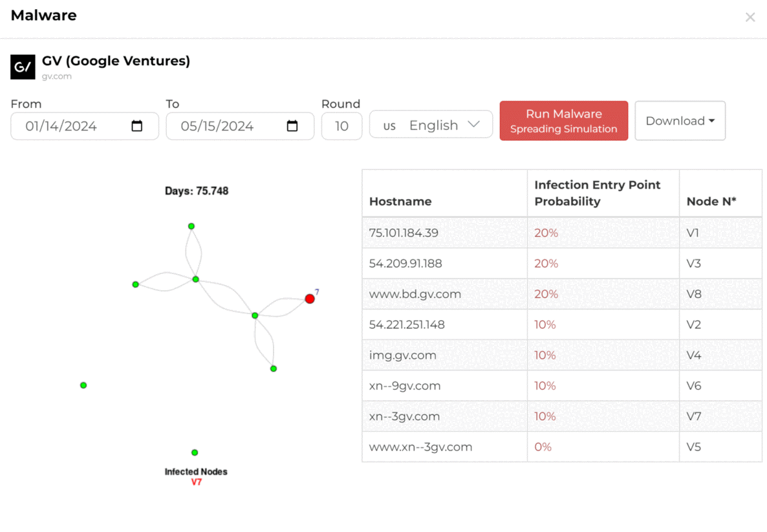Image resolution: width=767 pixels, height=532 pixels.
Task: Open the From date calendar picker
Action: (x=137, y=126)
